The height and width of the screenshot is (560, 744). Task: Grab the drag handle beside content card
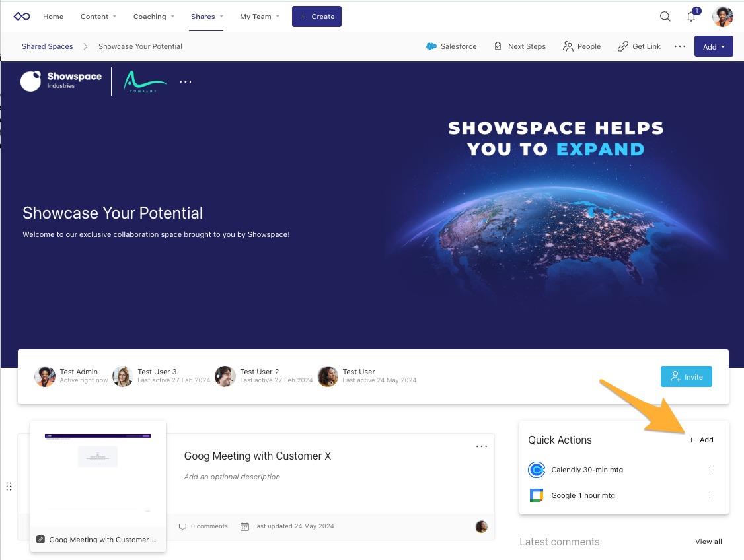(x=9, y=487)
